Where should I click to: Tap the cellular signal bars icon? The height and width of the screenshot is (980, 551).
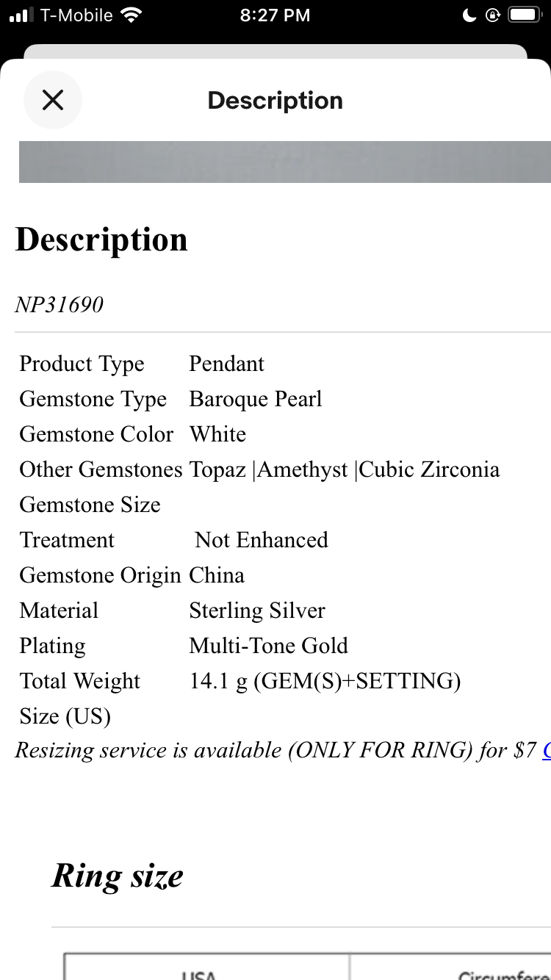tap(22, 15)
